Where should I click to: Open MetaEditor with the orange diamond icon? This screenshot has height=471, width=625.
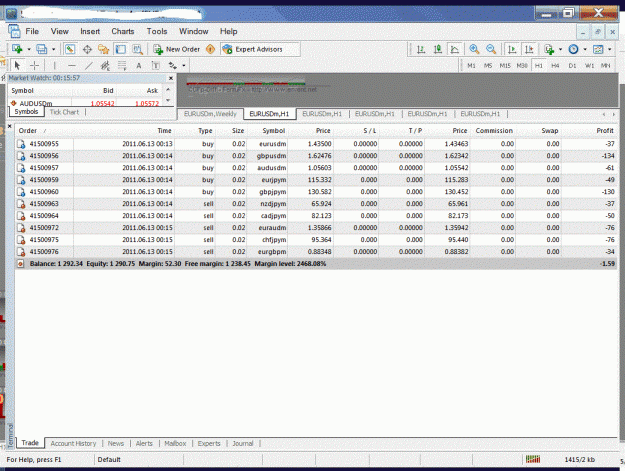[x=210, y=49]
